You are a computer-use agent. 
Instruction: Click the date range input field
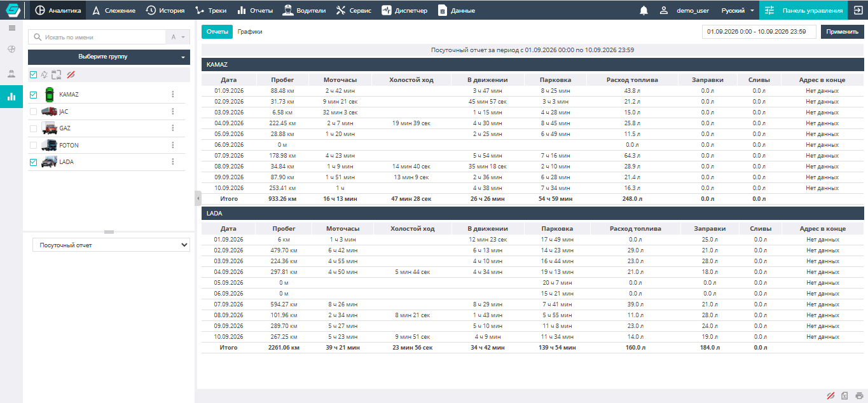pyautogui.click(x=759, y=32)
